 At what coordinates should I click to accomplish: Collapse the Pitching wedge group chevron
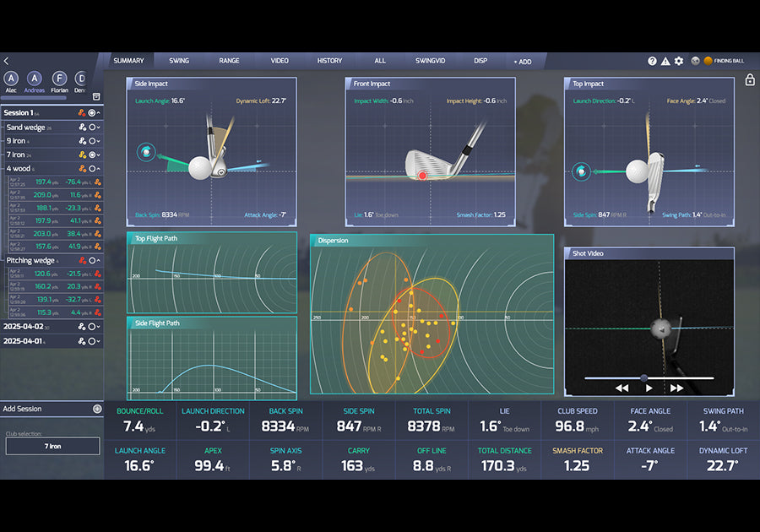[x=99, y=260]
